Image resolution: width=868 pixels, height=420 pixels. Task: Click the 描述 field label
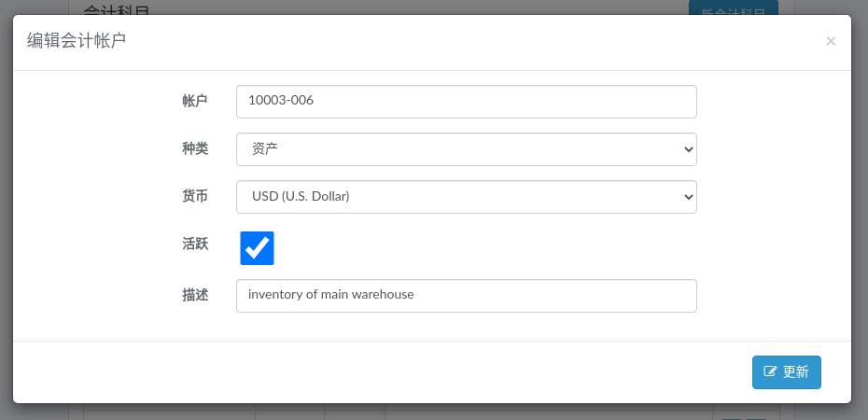(x=195, y=295)
